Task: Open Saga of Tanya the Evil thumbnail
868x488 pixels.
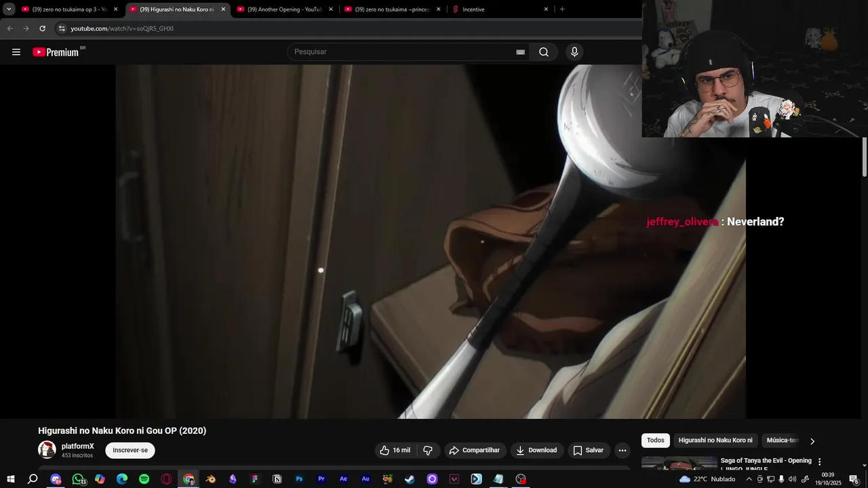Action: coord(679,463)
